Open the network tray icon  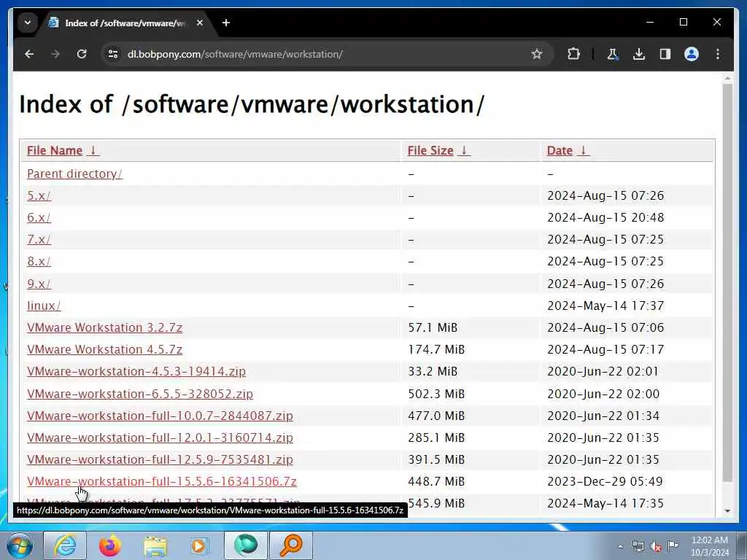tap(638, 546)
